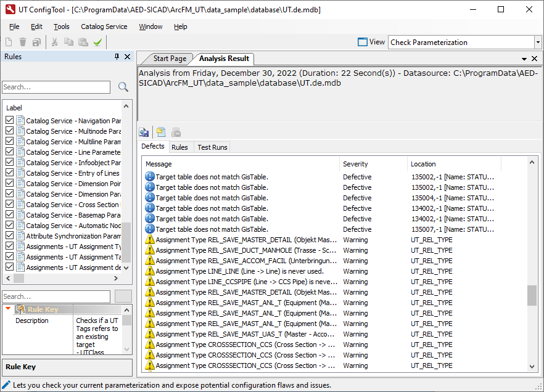Click left arrow of rules horizontal scrollbar
The width and height of the screenshot is (544, 392).
tap(9, 279)
